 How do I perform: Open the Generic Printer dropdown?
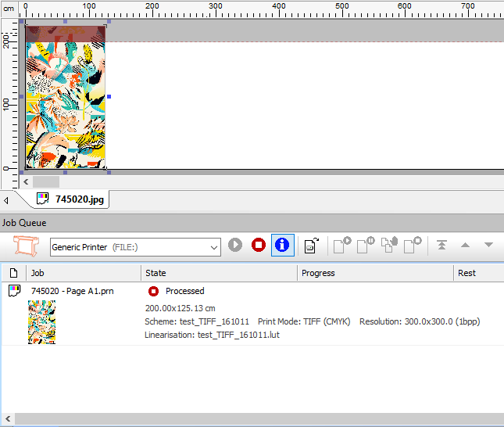(x=135, y=247)
